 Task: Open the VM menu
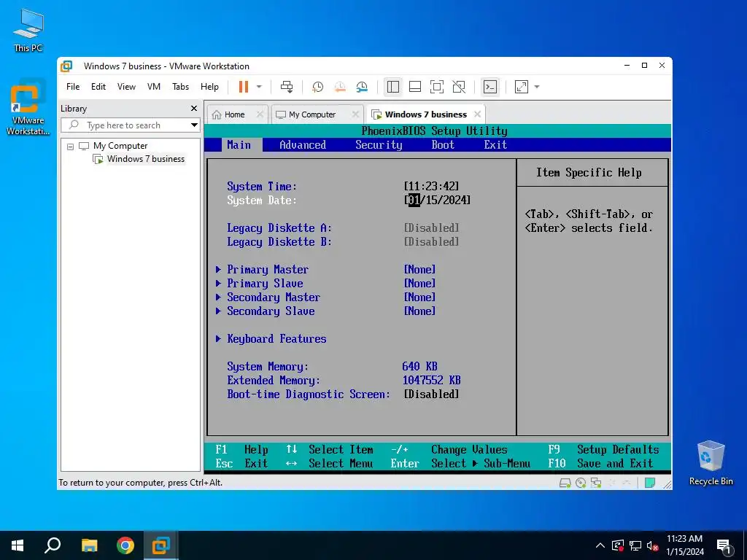[x=154, y=87]
